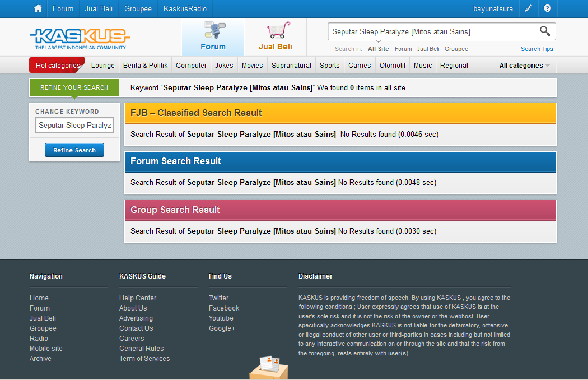The image size is (588, 380).
Task: Set search scope to Jual Beli
Action: point(428,49)
